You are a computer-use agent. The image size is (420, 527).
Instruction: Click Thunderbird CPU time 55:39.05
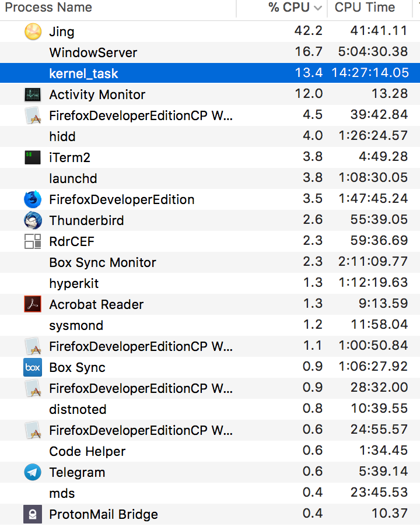[379, 219]
